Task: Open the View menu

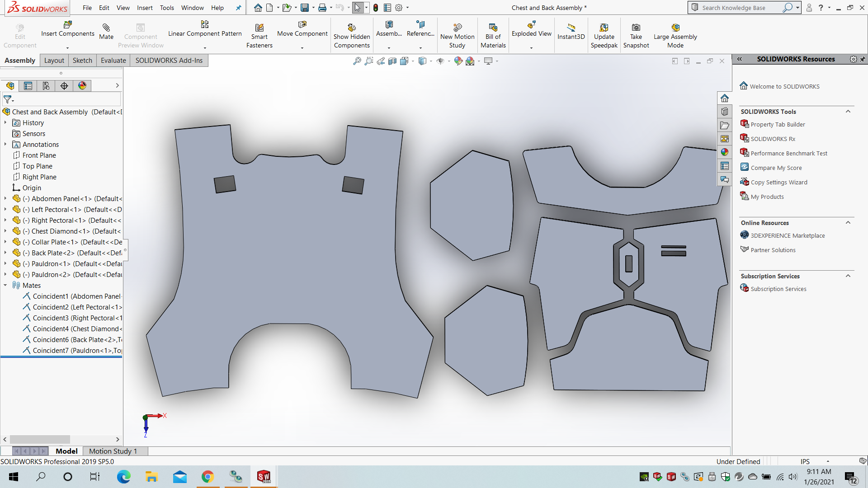Action: tap(123, 8)
